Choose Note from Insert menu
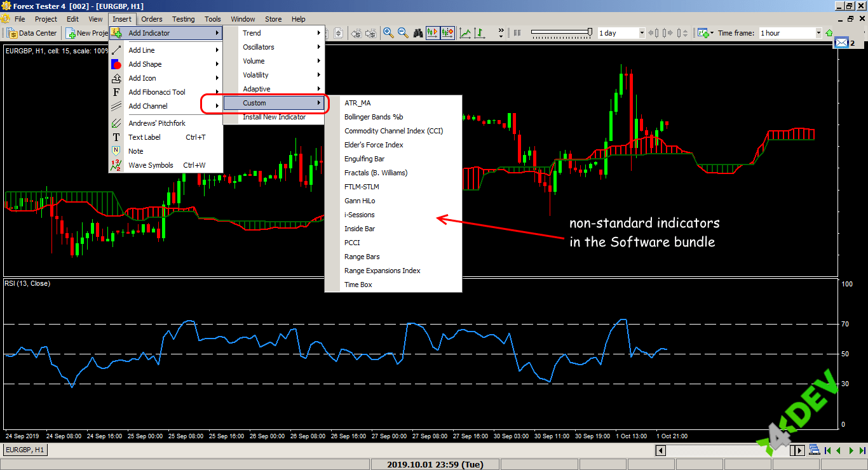Screen dimensions: 868x470 pyautogui.click(x=165, y=151)
